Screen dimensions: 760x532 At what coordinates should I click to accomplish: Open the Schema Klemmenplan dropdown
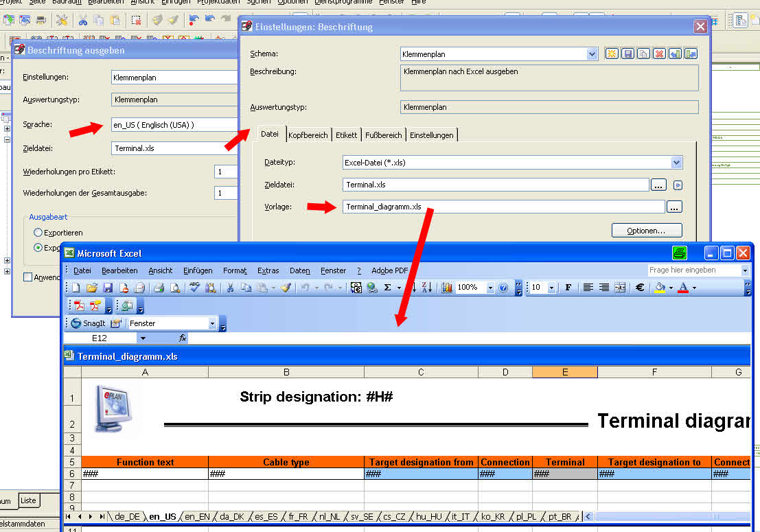(x=592, y=54)
